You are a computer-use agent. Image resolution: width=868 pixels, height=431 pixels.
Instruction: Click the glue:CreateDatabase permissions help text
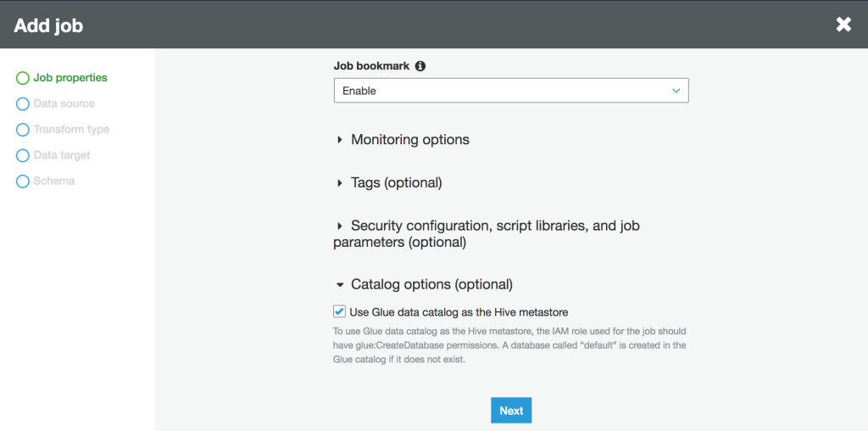pos(509,345)
